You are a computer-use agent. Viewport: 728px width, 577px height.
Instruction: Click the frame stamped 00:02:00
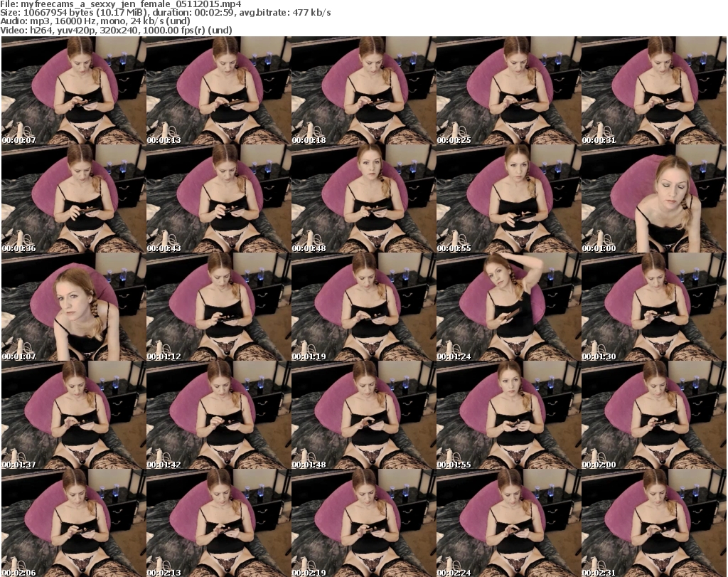pyautogui.click(x=653, y=415)
